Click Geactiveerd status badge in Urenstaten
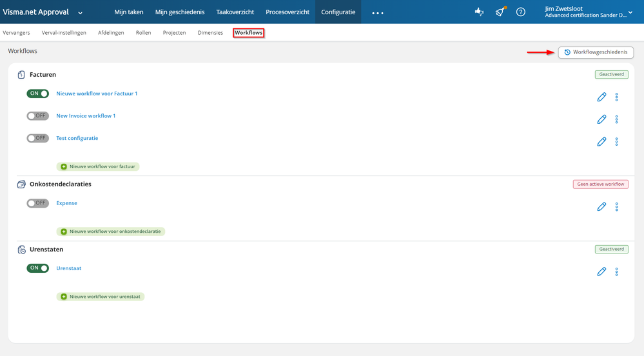The width and height of the screenshot is (644, 356). click(x=612, y=249)
